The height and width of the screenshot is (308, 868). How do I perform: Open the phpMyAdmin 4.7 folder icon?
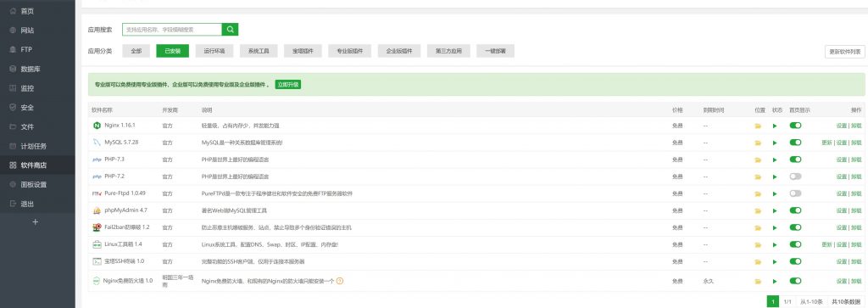pyautogui.click(x=758, y=210)
